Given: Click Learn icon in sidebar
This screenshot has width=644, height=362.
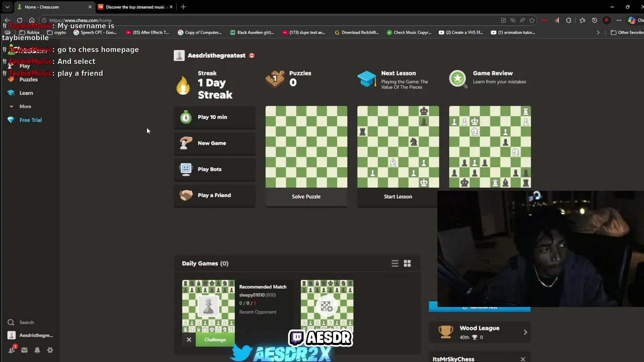Looking at the screenshot, I should (11, 93).
